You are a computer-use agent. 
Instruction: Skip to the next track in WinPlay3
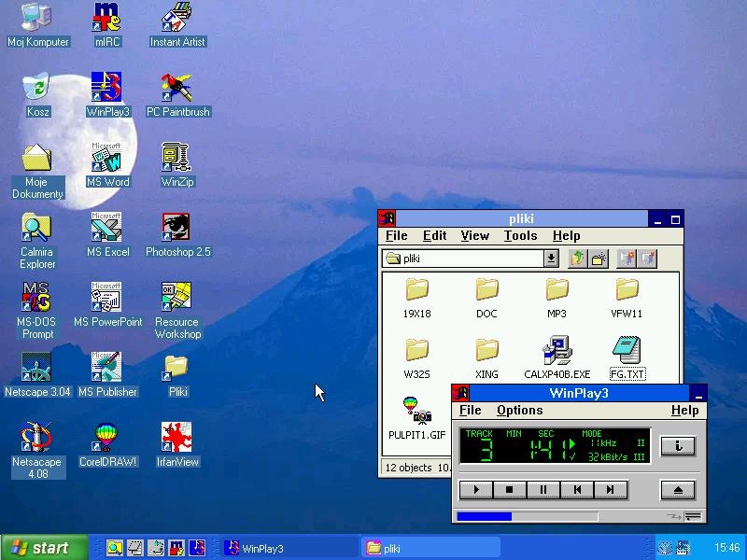point(611,489)
